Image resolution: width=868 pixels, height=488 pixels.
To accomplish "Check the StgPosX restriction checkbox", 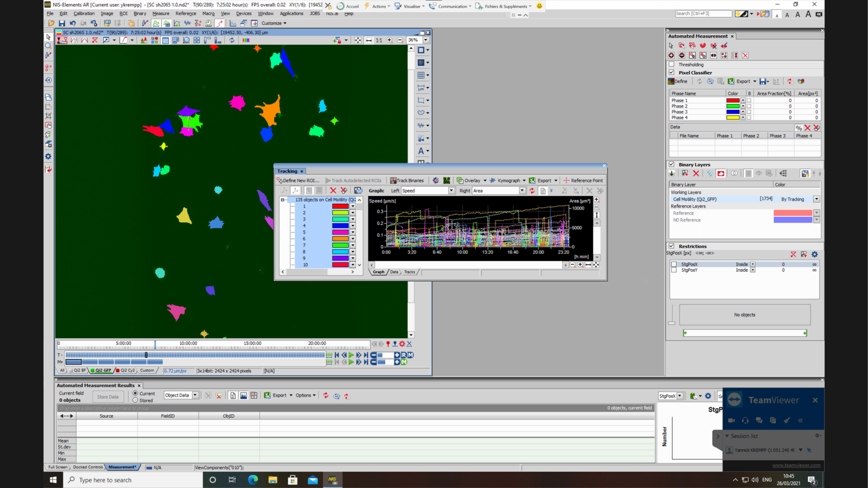I will pyautogui.click(x=674, y=264).
